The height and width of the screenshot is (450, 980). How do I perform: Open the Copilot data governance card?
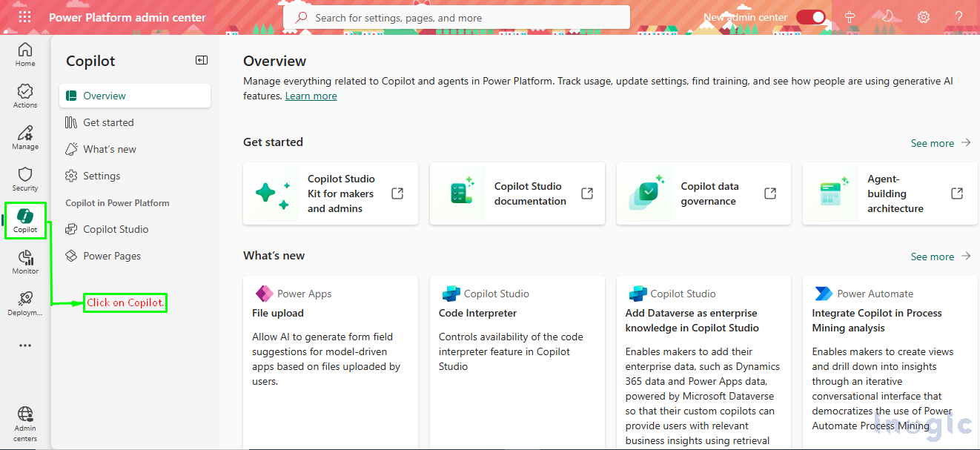(x=703, y=193)
